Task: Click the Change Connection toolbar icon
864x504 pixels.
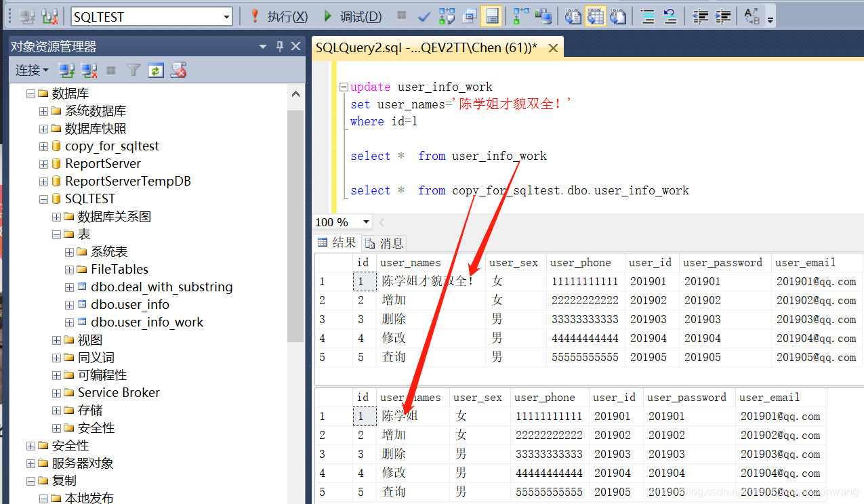Action: click(49, 16)
